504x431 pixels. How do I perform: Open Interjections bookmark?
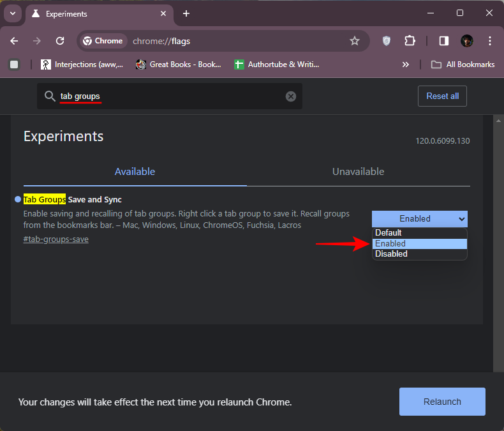pos(82,64)
